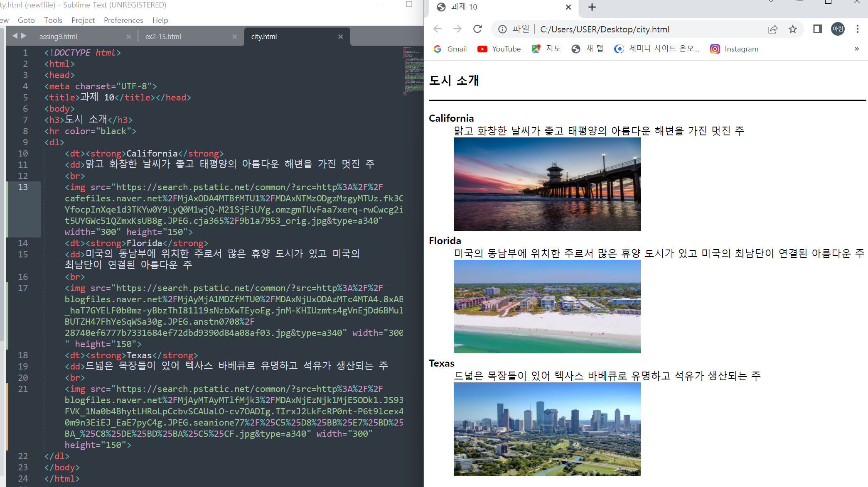The height and width of the screenshot is (487, 868).
Task: Go to previous Sublime tab with left arrow
Action: (15, 36)
